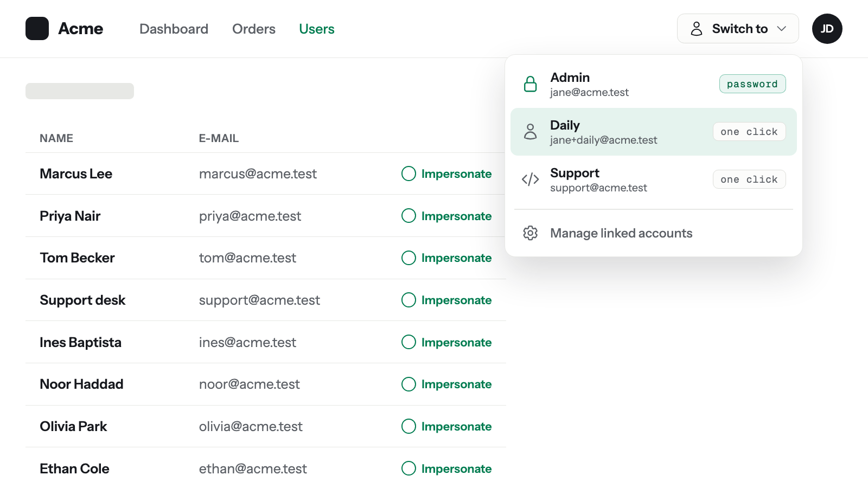Click the Acme brand name
The image size is (868, 488).
[x=80, y=29]
